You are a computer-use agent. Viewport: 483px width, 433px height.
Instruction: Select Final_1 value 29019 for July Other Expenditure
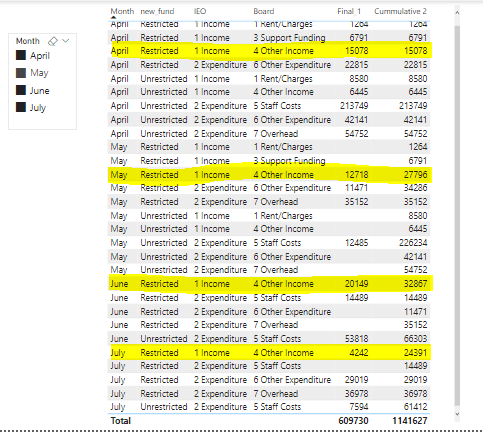[x=356, y=380]
